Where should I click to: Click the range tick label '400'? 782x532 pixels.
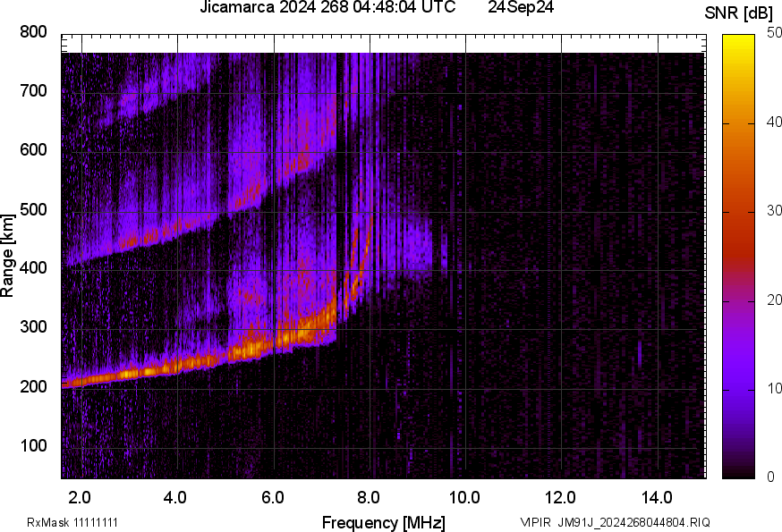(33, 267)
